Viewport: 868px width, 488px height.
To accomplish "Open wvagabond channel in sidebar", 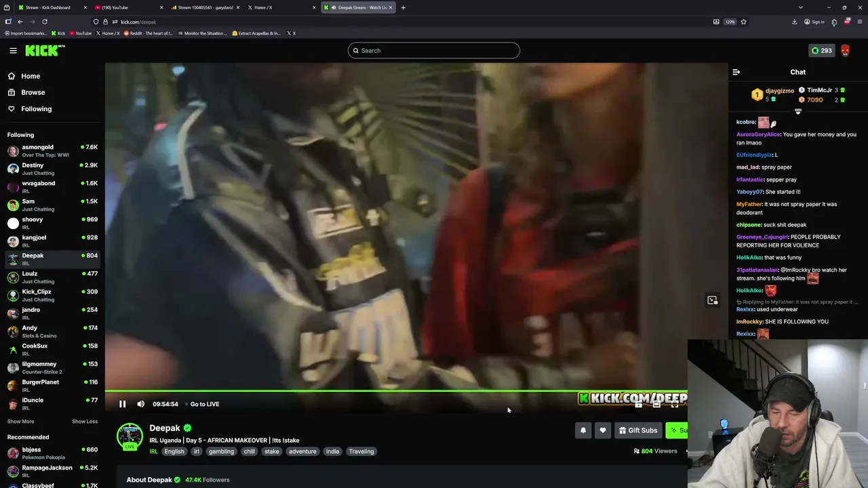I will click(x=52, y=187).
